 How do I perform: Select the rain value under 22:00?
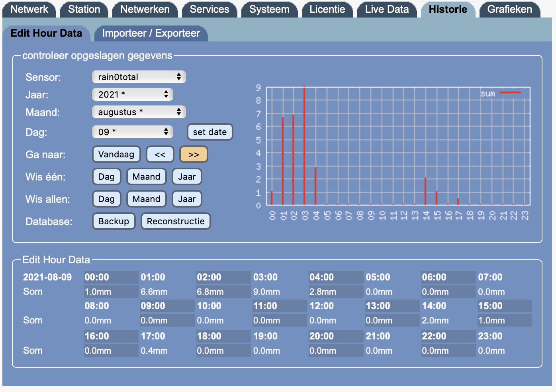pos(448,351)
